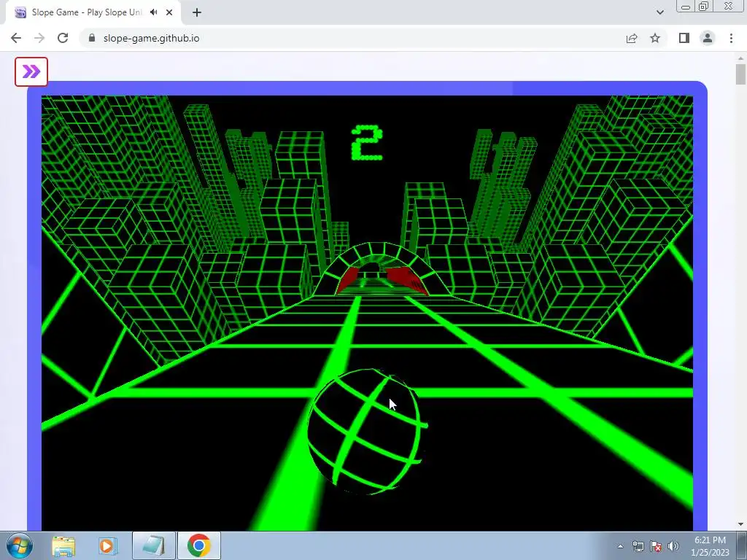Image resolution: width=747 pixels, height=560 pixels.
Task: Open the Chrome profile avatar menu
Action: [708, 38]
